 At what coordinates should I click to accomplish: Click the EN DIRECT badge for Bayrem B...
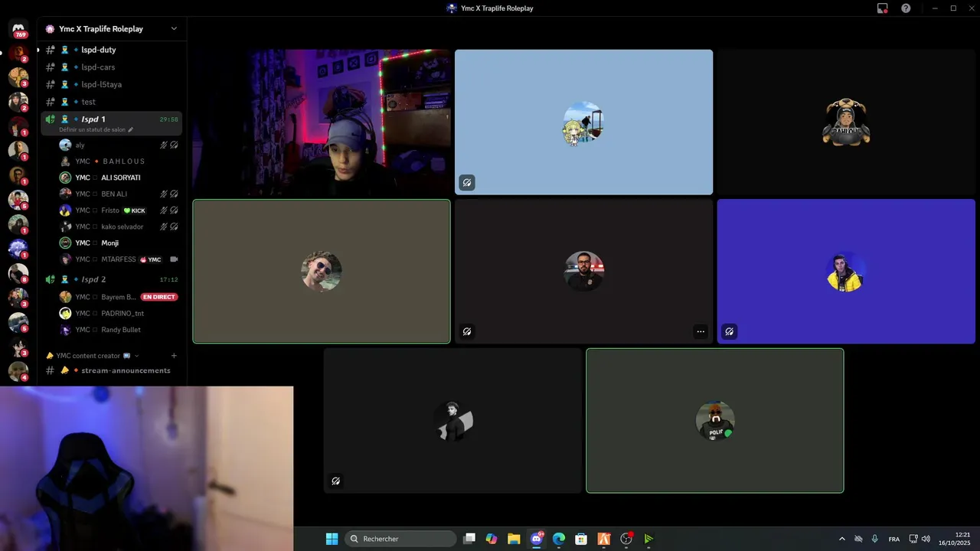[x=159, y=297]
